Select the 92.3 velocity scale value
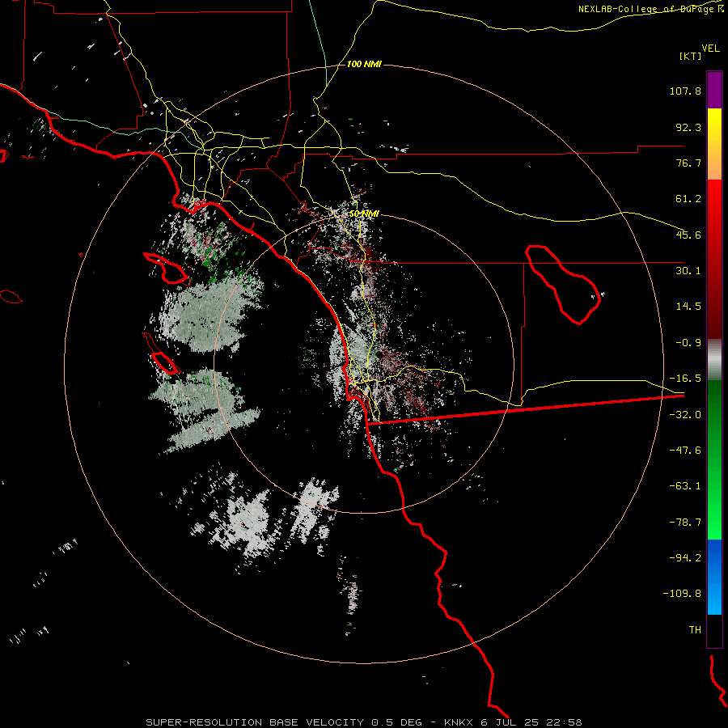728x728 pixels. point(688,127)
